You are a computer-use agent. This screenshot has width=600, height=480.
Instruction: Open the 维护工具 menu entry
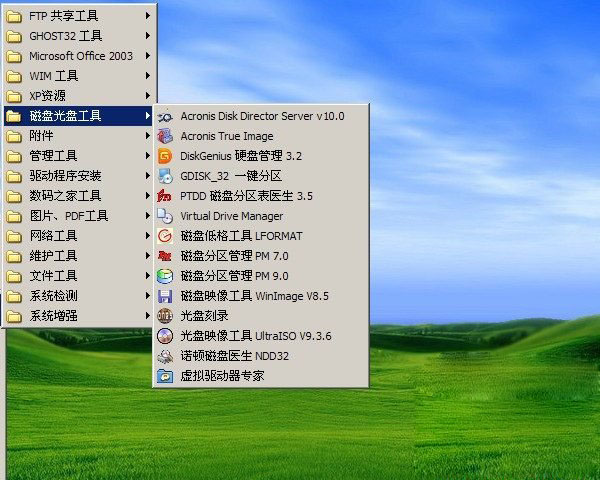[x=78, y=256]
